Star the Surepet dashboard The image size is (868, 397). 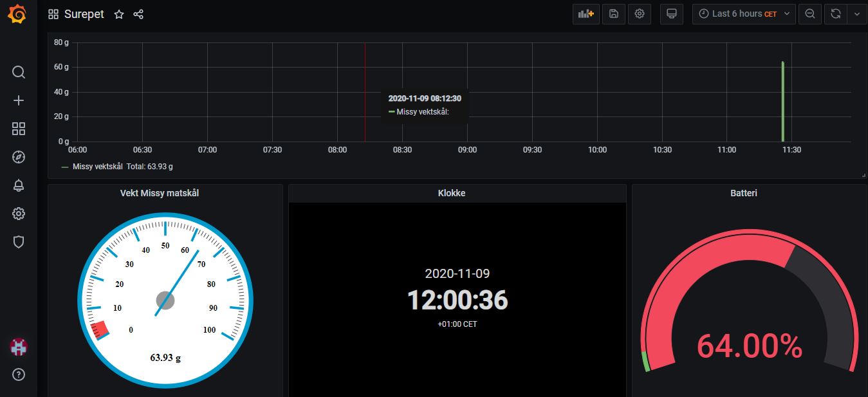[x=119, y=14]
